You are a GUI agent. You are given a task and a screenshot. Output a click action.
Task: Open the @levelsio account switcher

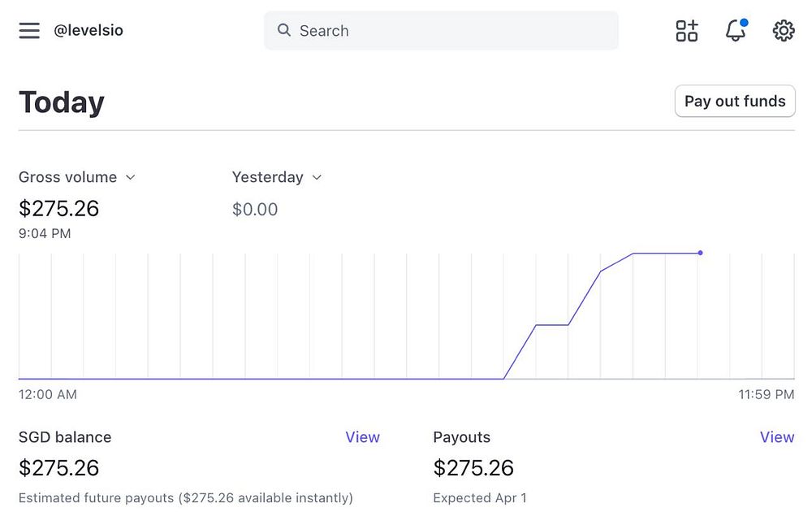[x=89, y=31]
